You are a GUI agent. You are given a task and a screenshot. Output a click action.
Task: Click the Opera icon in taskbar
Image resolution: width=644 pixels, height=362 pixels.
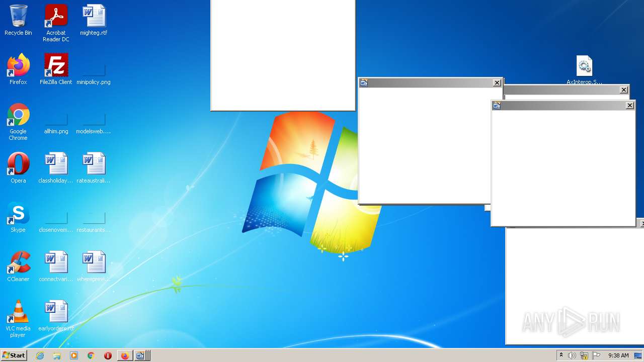[x=108, y=355]
